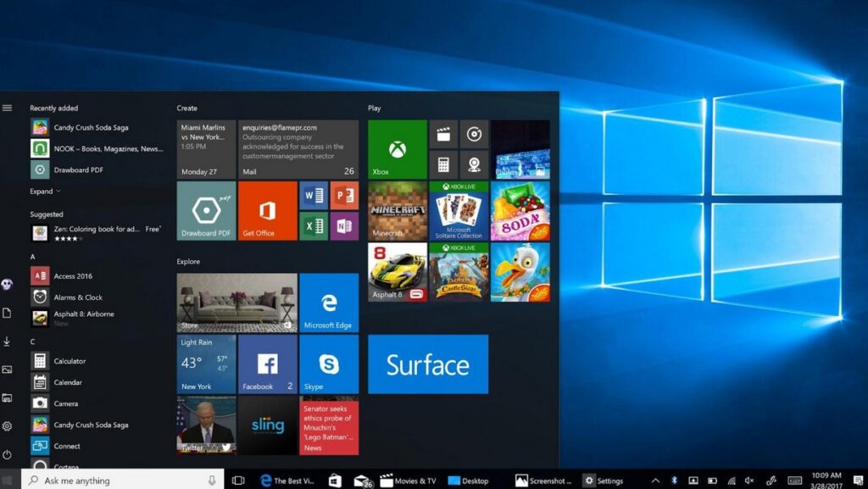
Task: Expand the Recently added list
Action: point(46,192)
